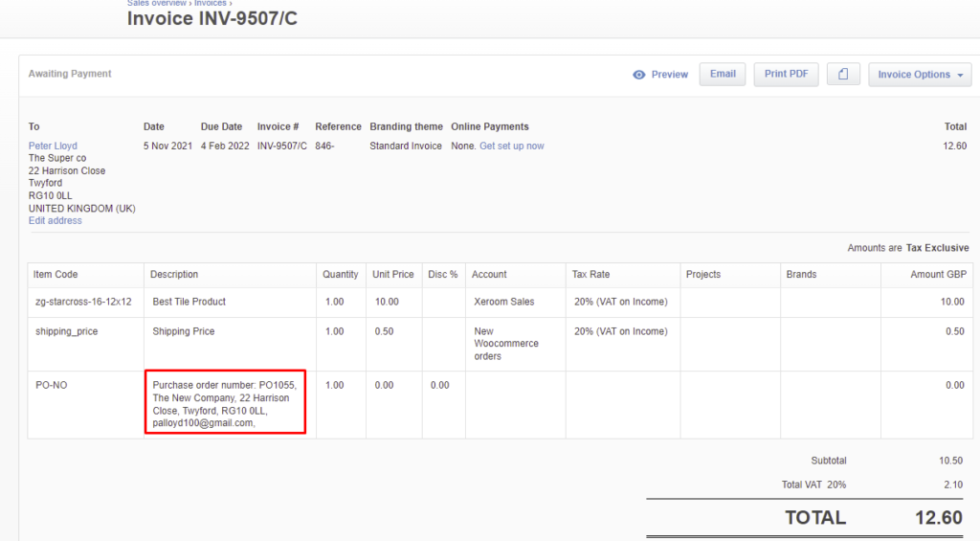
Task: Click the date 5 Nov 2021
Action: point(167,146)
